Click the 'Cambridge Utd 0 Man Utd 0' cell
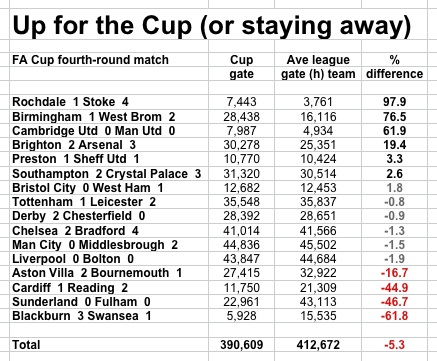The height and width of the screenshot is (361, 437). (x=94, y=131)
